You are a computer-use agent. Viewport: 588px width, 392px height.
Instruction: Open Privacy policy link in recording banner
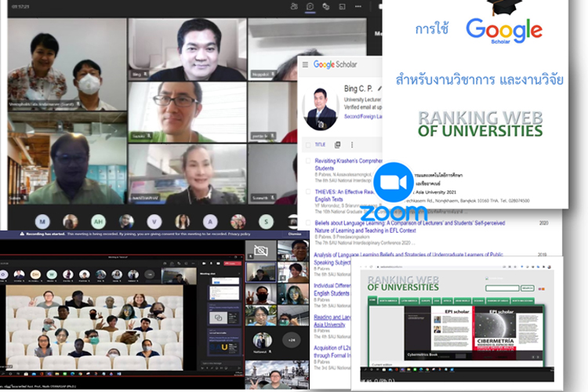click(x=239, y=234)
